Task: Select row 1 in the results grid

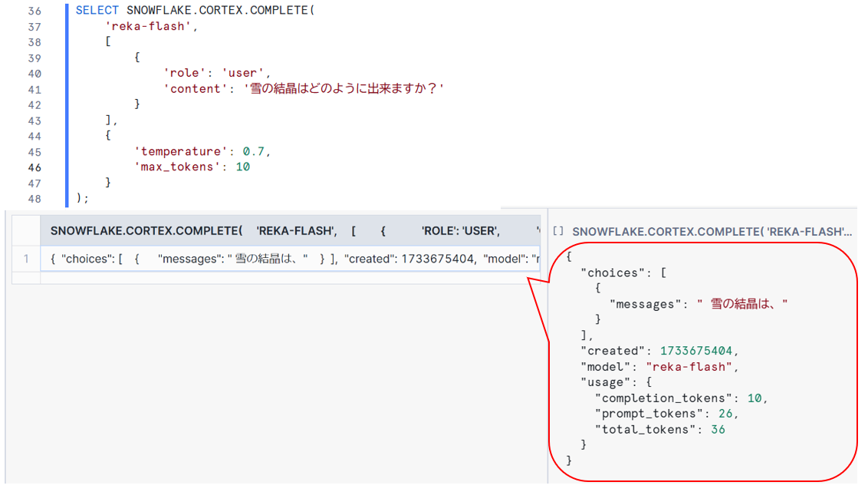Action: tap(27, 258)
